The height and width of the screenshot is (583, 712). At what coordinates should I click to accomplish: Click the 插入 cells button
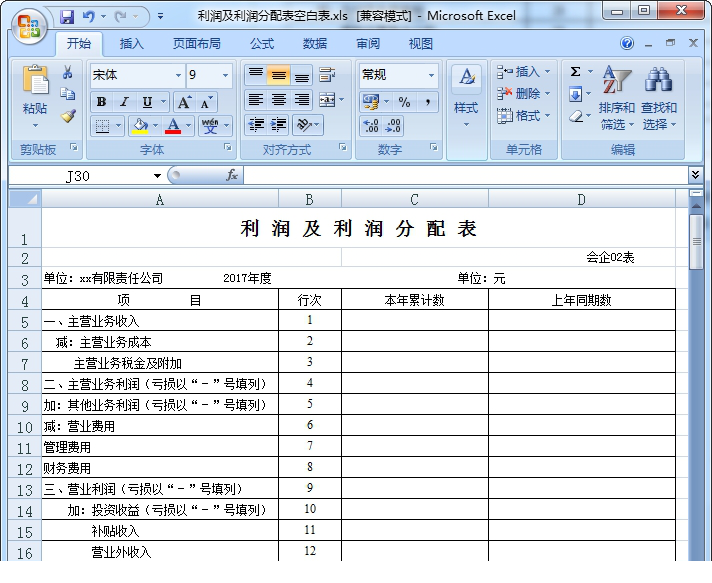[x=523, y=72]
